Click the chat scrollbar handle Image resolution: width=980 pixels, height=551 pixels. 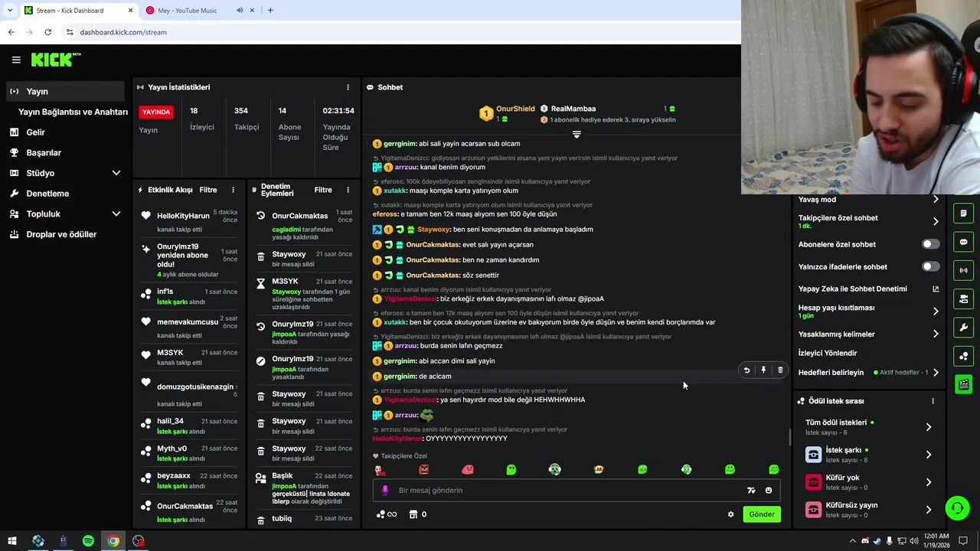tap(789, 438)
